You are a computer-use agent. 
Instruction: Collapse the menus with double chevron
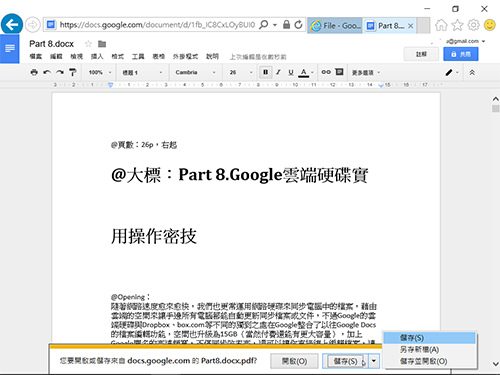pos(472,72)
